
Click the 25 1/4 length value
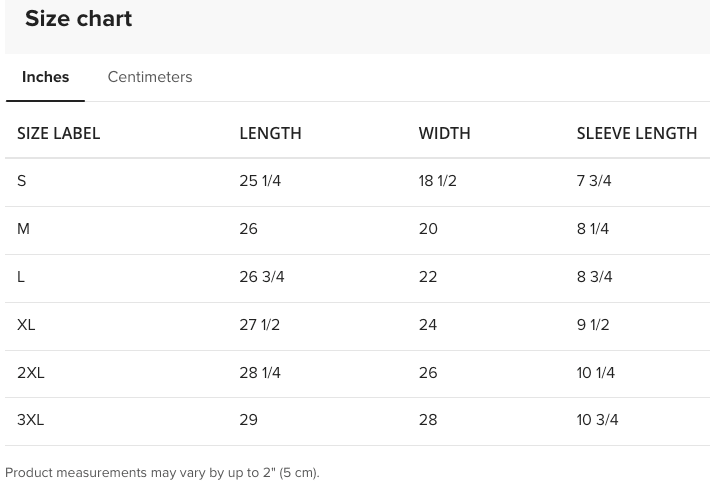tap(260, 181)
